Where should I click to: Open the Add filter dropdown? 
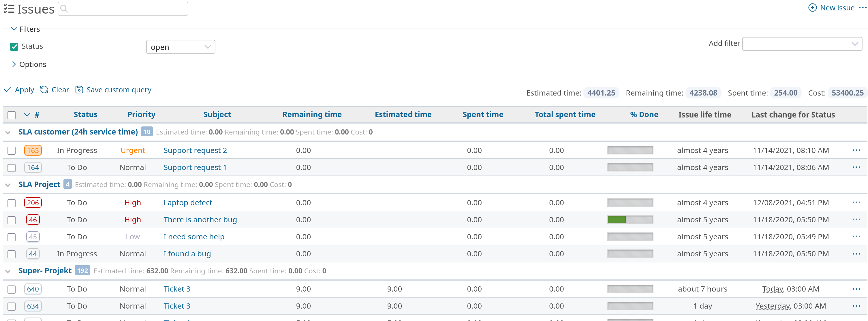802,44
